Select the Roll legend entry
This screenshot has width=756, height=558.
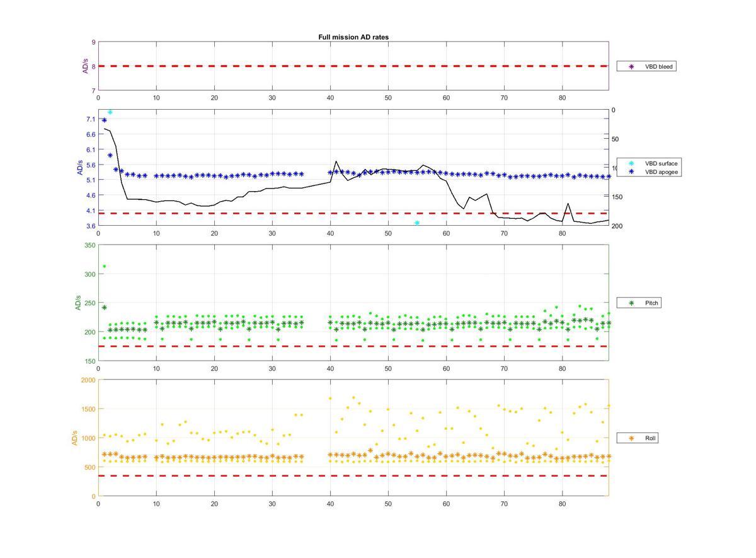click(638, 438)
